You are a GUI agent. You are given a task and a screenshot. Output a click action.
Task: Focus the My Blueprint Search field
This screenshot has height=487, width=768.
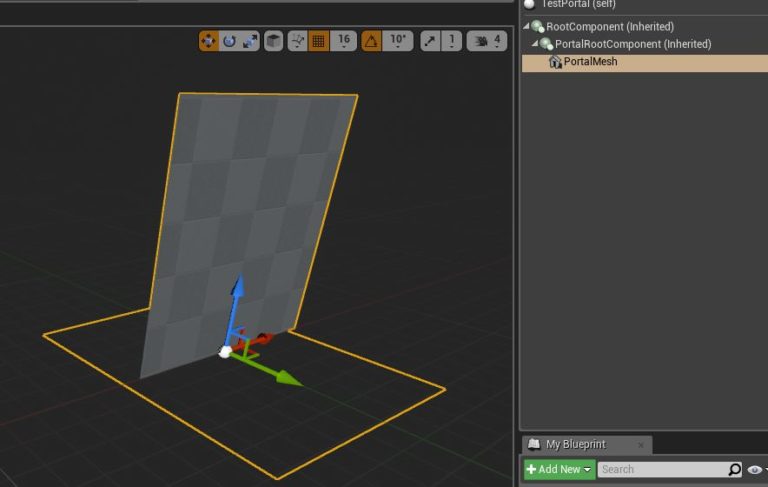coord(663,469)
